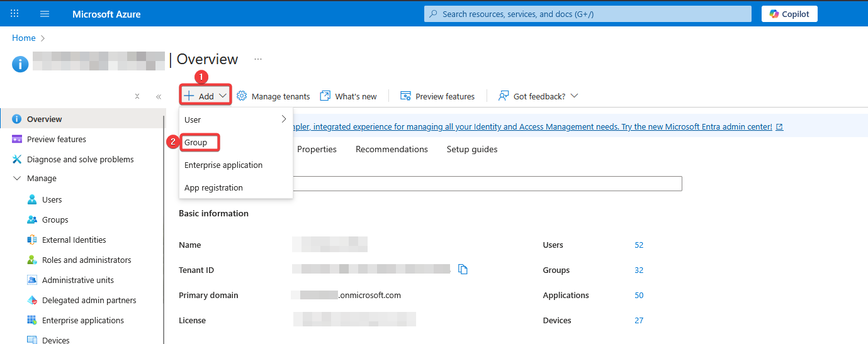868x344 pixels.
Task: Collapse the sidebar with double-chevron icon
Action: [159, 97]
